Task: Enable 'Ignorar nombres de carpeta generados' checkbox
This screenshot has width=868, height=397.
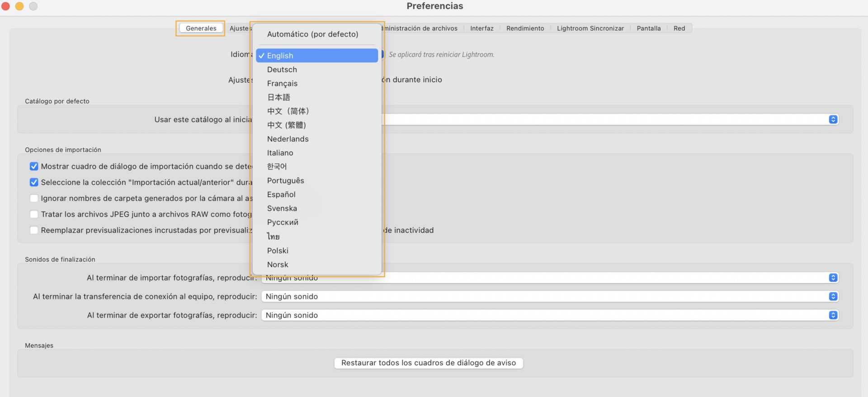Action: pos(34,198)
